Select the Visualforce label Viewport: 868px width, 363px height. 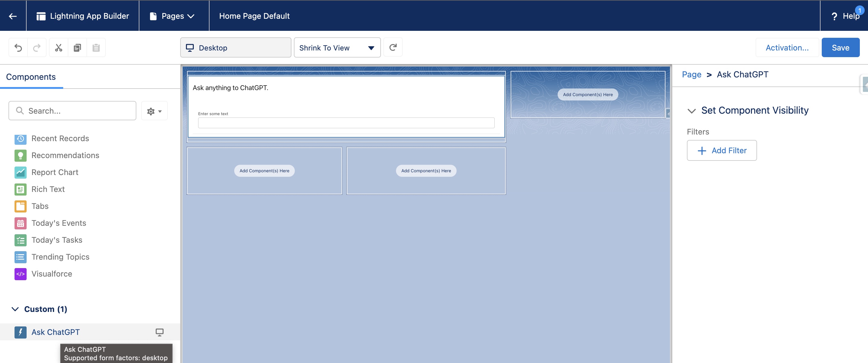pos(52,274)
